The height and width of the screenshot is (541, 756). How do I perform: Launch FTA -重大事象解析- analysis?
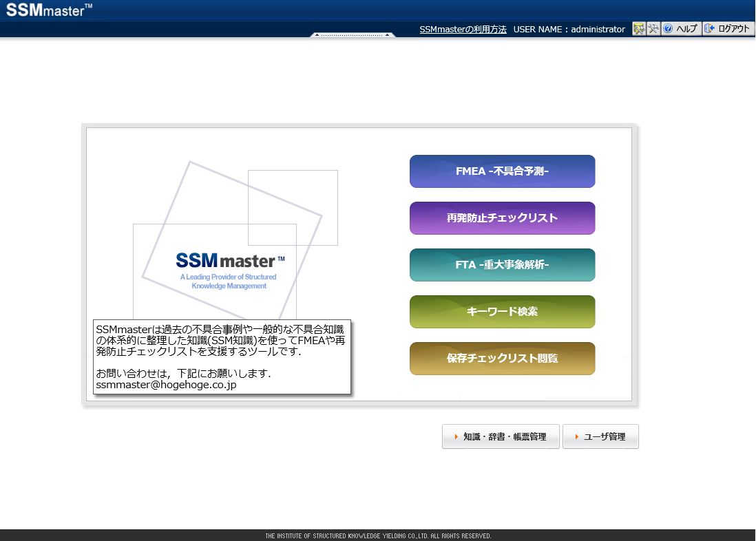click(502, 264)
